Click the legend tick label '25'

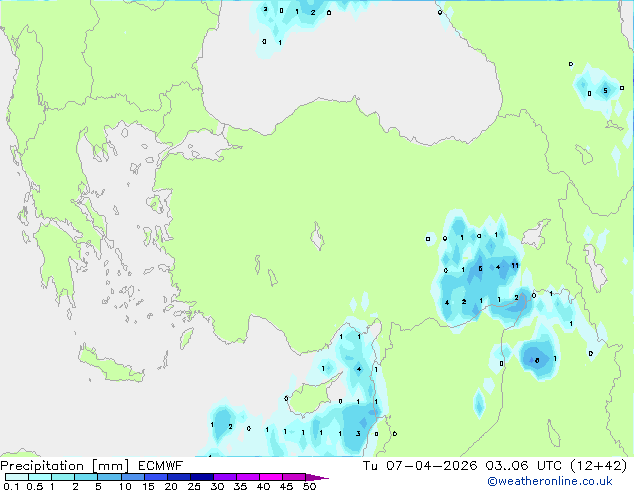[194, 486]
